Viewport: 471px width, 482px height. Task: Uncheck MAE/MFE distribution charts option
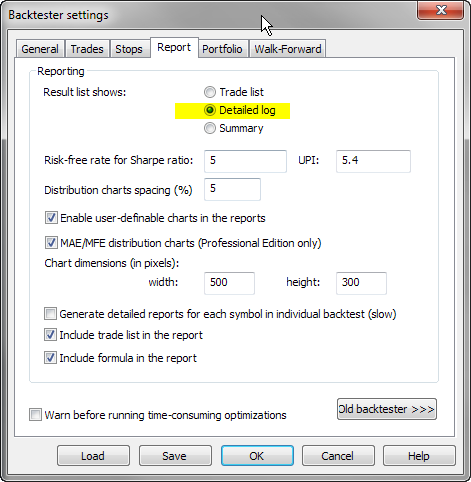click(51, 243)
